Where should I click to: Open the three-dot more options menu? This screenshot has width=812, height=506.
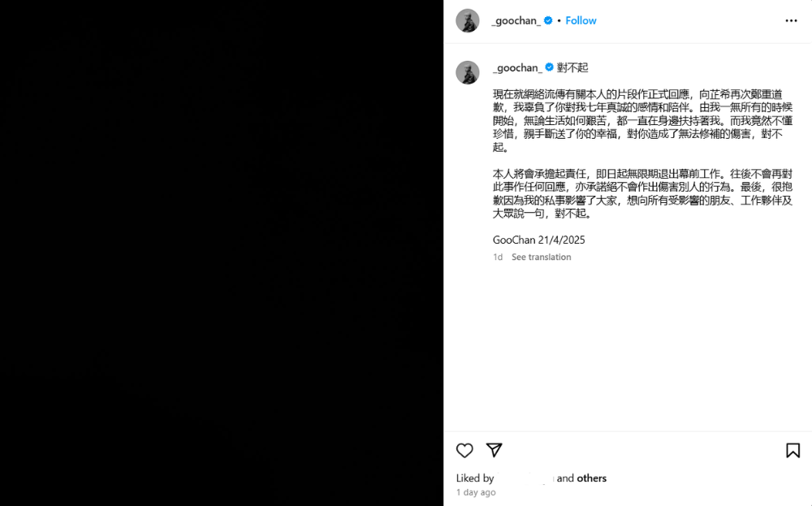(x=791, y=21)
